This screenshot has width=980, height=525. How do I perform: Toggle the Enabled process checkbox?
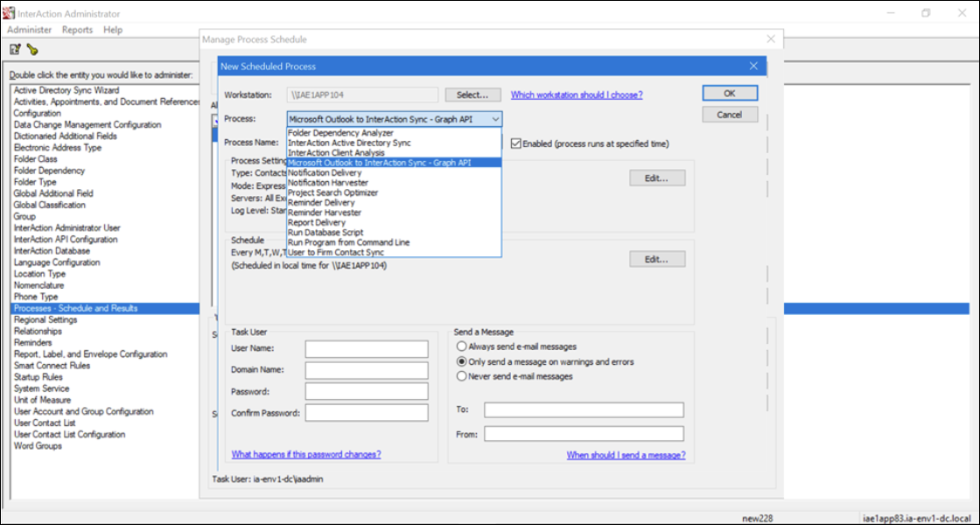pyautogui.click(x=515, y=143)
